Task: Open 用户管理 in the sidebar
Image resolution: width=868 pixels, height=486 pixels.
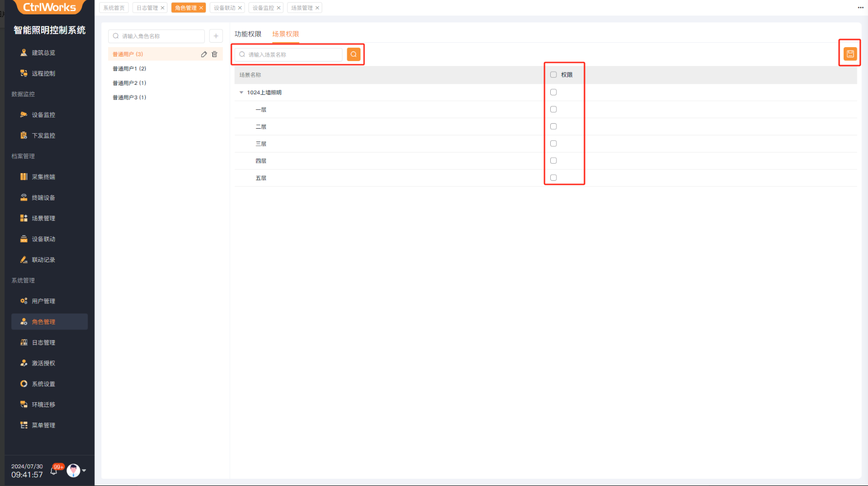Action: [43, 301]
